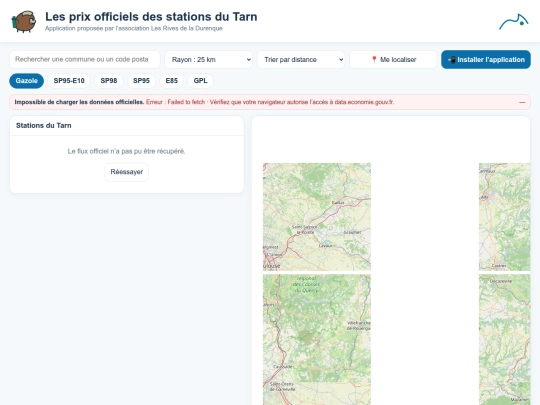Dismiss the error banner with dash icon
This screenshot has width=540, height=405.
[x=522, y=102]
